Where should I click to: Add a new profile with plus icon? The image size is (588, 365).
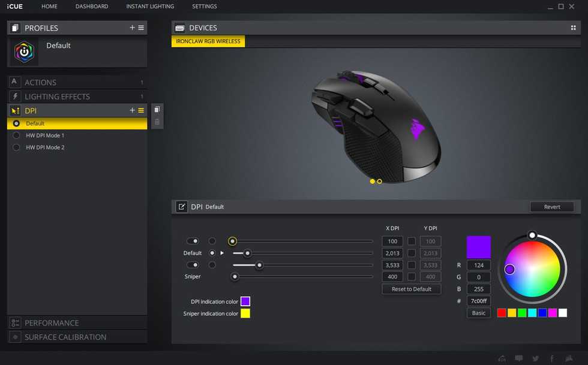pos(132,28)
